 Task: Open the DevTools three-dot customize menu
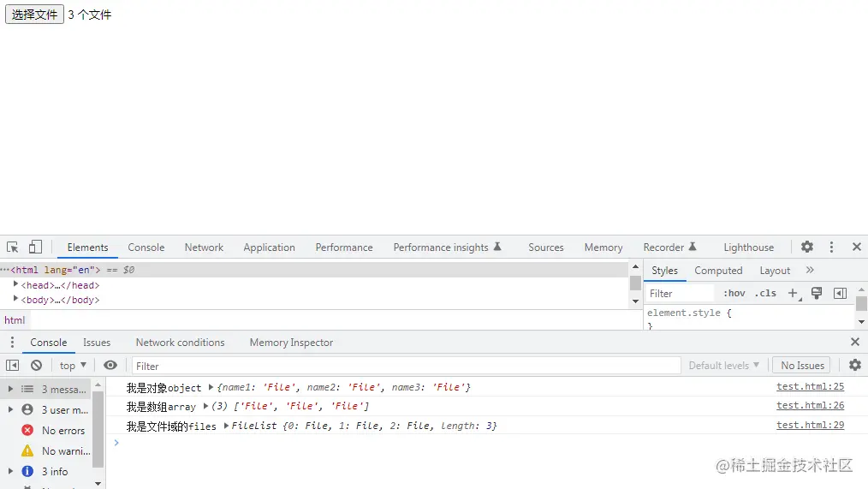[x=831, y=247]
